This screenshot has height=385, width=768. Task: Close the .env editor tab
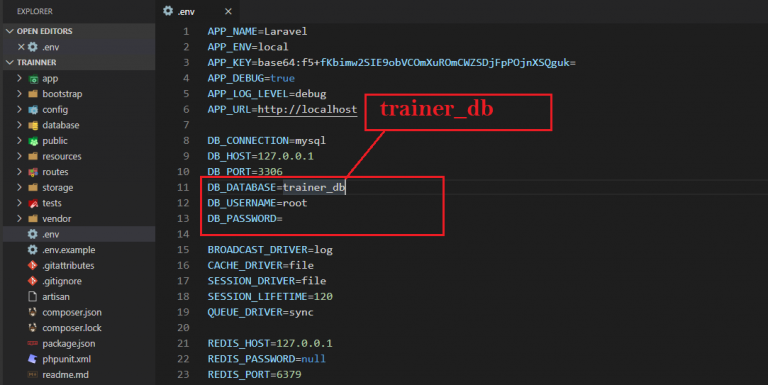[x=228, y=11]
